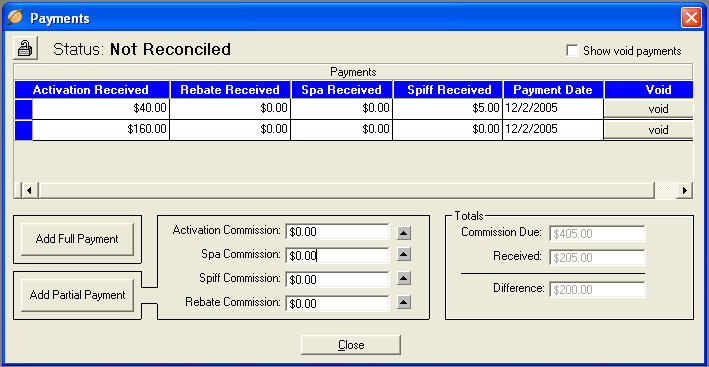
Task: Click Add Full Payment button
Action: click(77, 239)
